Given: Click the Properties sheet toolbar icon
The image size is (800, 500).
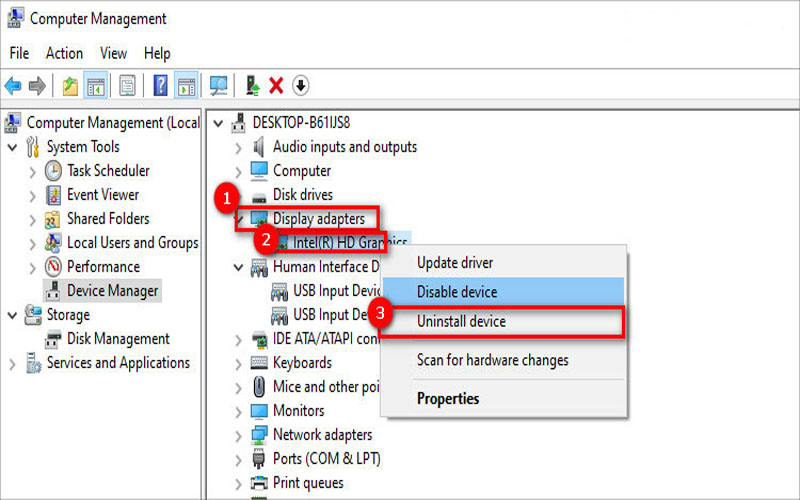Looking at the screenshot, I should click(x=127, y=86).
